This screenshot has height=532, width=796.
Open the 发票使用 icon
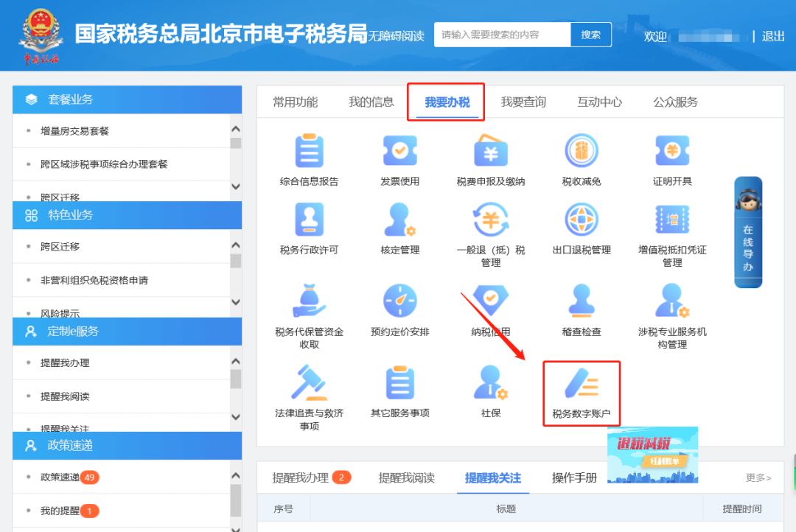tap(400, 151)
